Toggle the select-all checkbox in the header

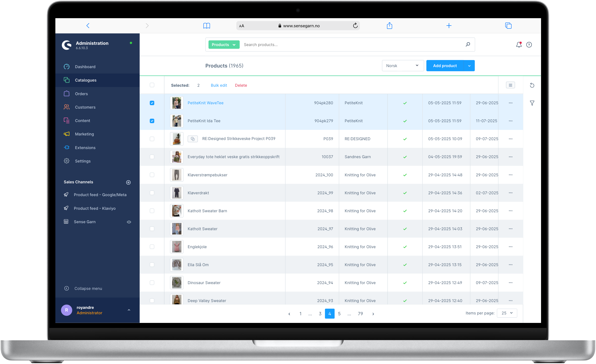point(152,85)
